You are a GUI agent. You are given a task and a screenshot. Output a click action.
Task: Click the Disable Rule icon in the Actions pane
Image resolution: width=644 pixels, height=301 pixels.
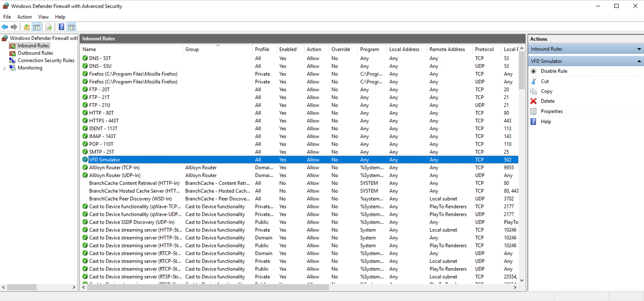534,71
